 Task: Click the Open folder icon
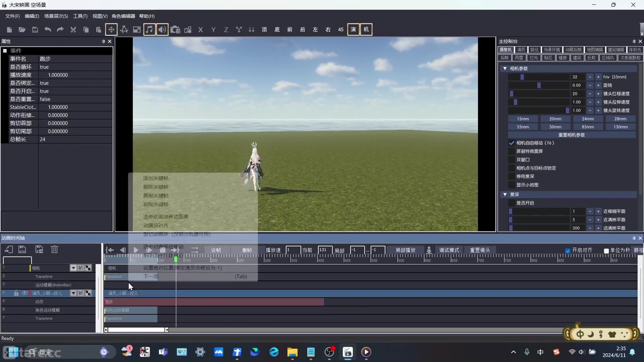pyautogui.click(x=22, y=30)
